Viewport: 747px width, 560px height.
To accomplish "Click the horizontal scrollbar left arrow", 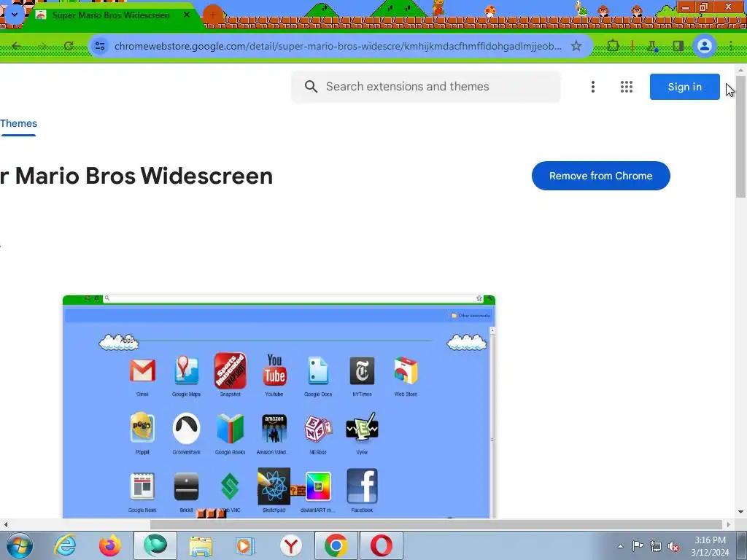I will [5, 524].
